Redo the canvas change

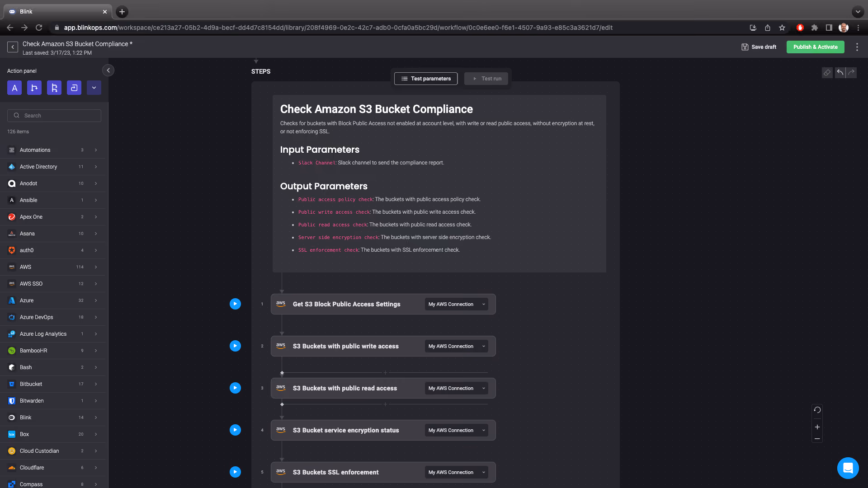click(x=851, y=73)
